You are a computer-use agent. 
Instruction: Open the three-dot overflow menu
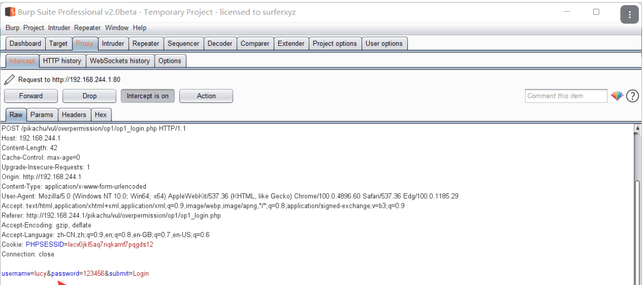[x=630, y=14]
